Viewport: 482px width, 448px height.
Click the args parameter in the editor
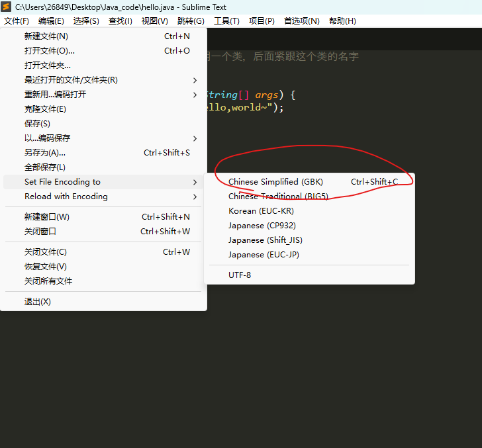tap(267, 95)
